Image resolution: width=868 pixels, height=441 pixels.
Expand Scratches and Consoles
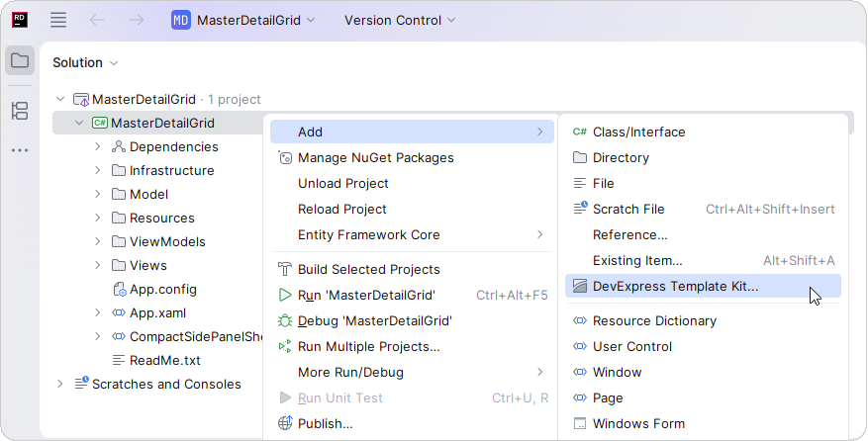tap(60, 384)
